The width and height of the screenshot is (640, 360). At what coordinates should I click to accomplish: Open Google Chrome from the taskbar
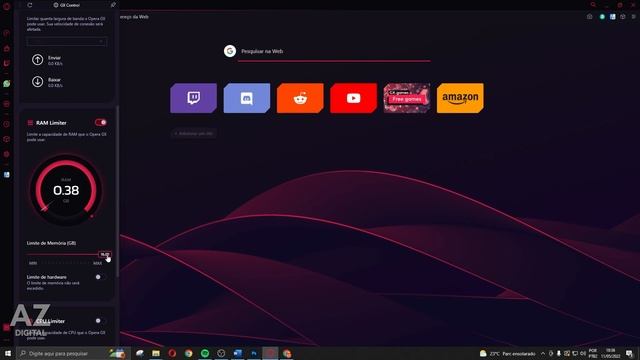coord(189,353)
